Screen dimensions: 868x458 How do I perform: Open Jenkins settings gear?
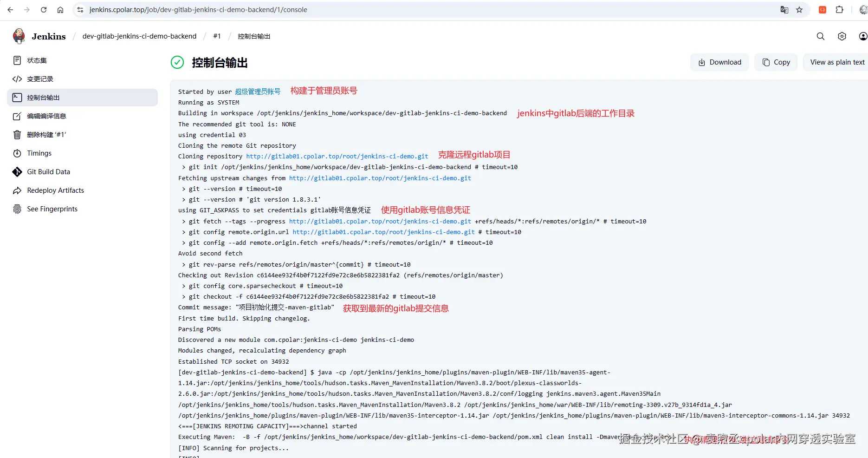842,36
